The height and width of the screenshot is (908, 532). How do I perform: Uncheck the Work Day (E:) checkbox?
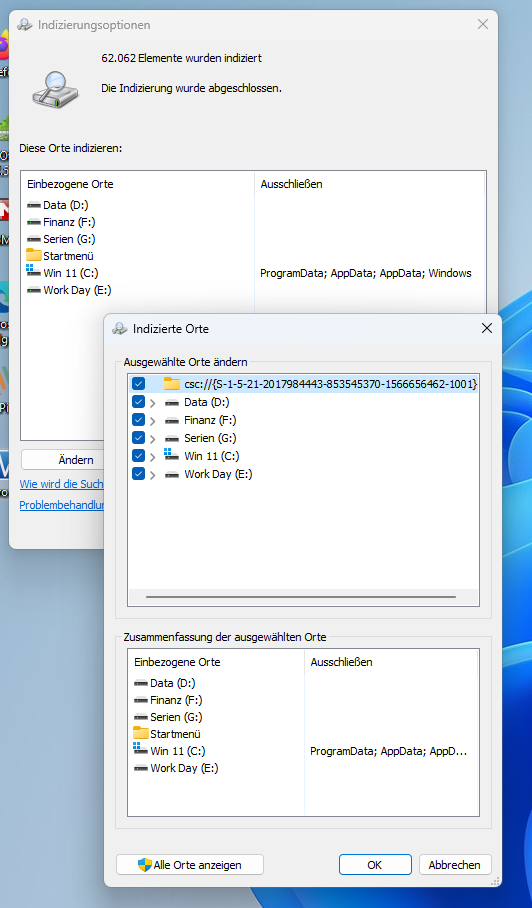[x=138, y=474]
